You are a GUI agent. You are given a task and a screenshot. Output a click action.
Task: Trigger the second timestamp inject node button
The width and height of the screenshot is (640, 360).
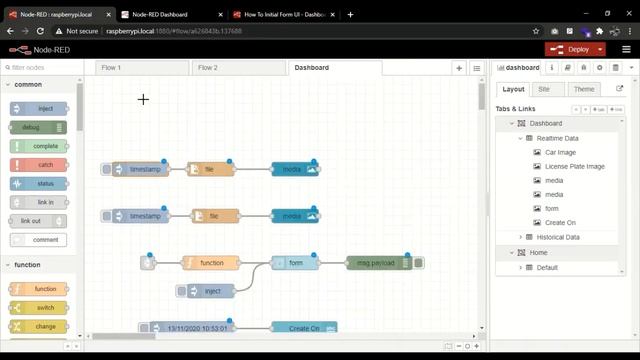[107, 216]
